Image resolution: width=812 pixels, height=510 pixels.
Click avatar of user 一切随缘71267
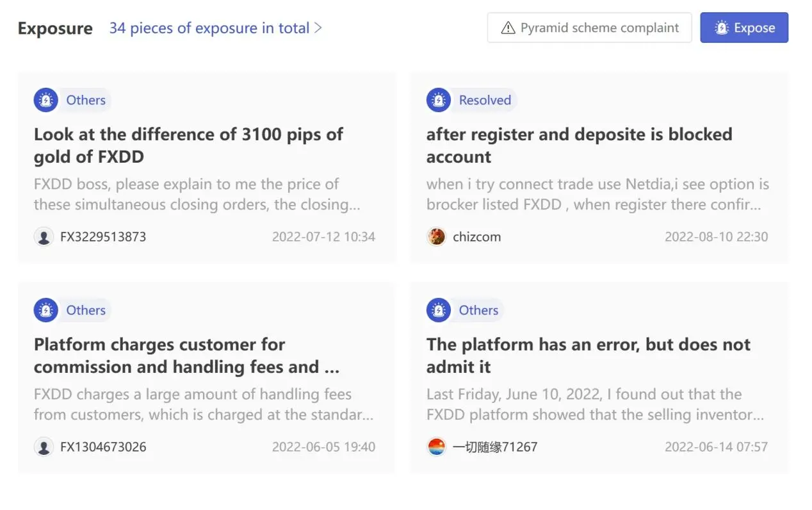click(x=436, y=447)
